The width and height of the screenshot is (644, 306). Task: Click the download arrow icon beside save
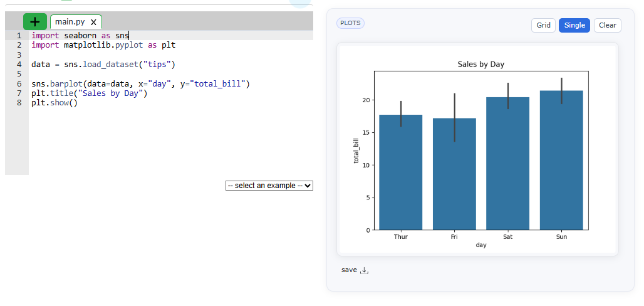coord(365,270)
